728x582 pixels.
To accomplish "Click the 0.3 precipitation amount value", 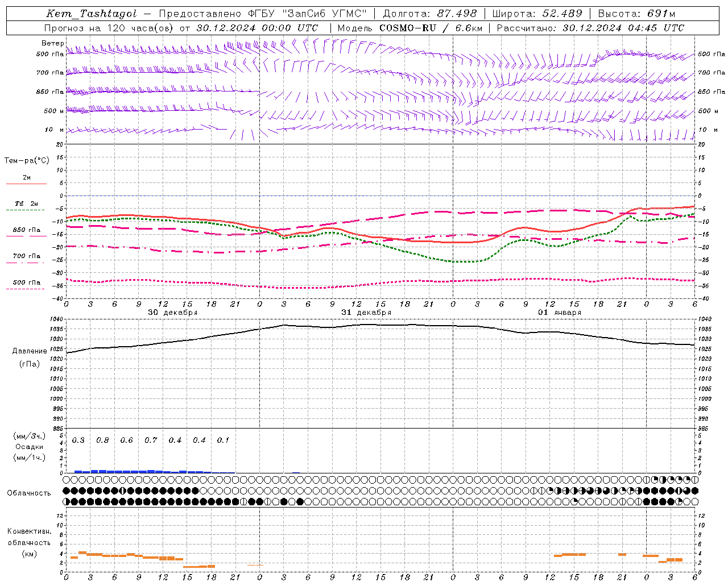I will (x=78, y=440).
